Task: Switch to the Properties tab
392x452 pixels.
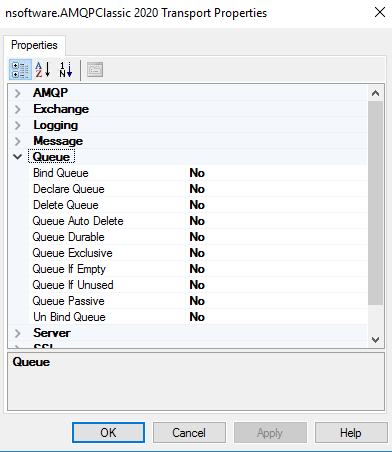Action: coord(34,45)
